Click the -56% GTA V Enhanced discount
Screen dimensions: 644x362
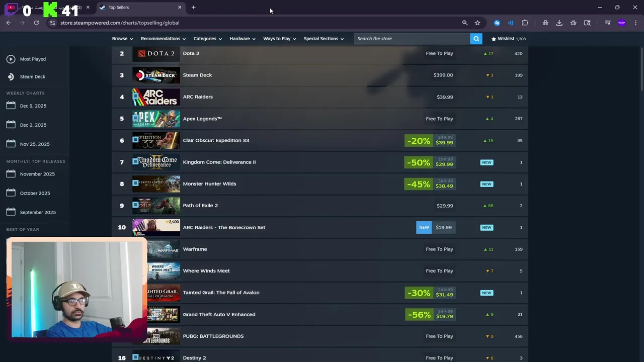point(419,315)
